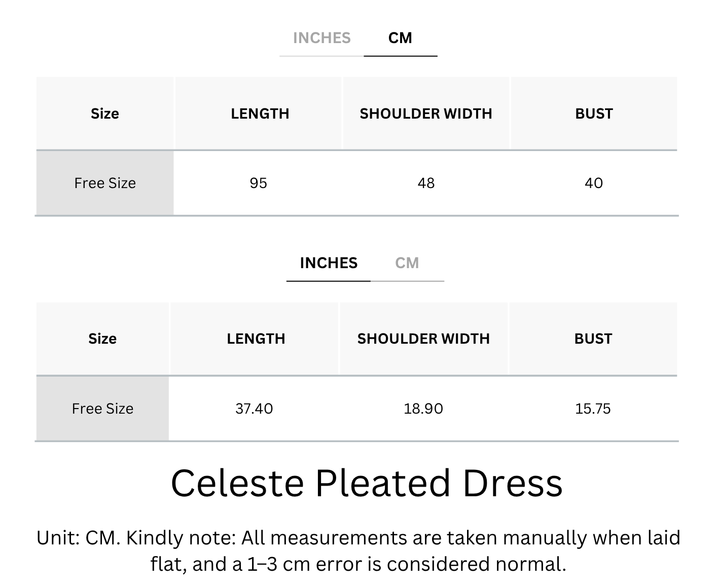This screenshot has width=717, height=588.
Task: Click the LENGTH header in the inches table
Action: coord(256,339)
